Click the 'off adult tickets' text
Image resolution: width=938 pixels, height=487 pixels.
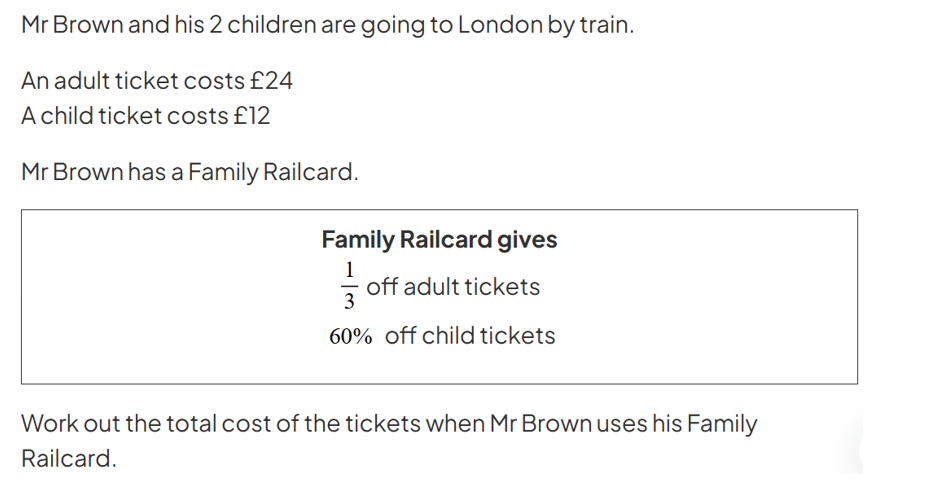pyautogui.click(x=453, y=287)
